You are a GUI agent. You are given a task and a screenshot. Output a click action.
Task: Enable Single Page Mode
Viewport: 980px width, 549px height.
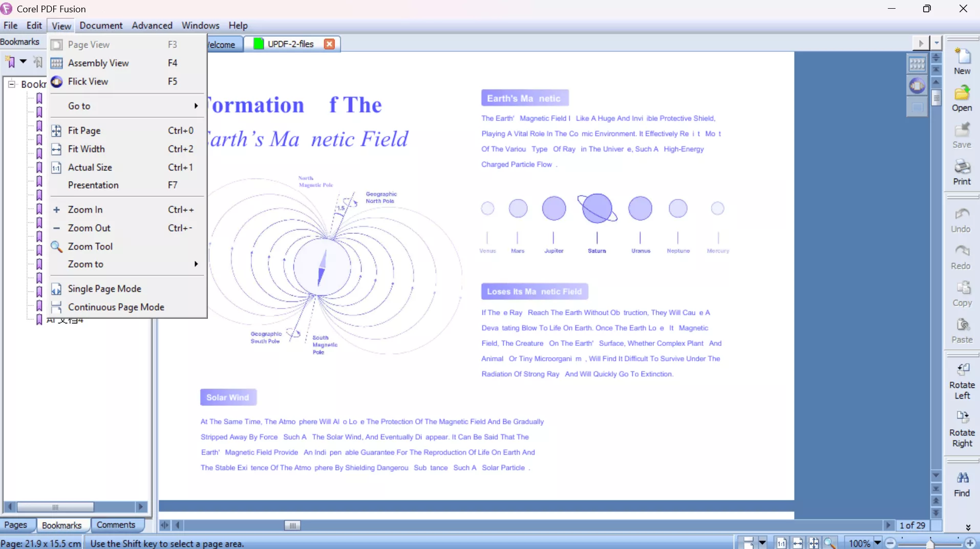point(103,289)
